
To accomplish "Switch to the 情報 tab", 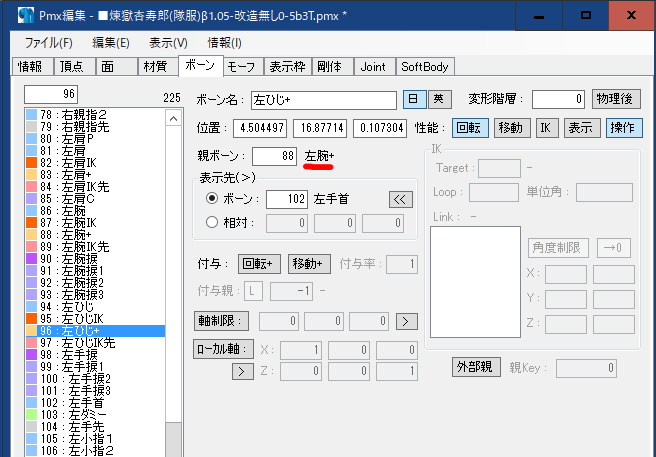I will pyautogui.click(x=33, y=67).
